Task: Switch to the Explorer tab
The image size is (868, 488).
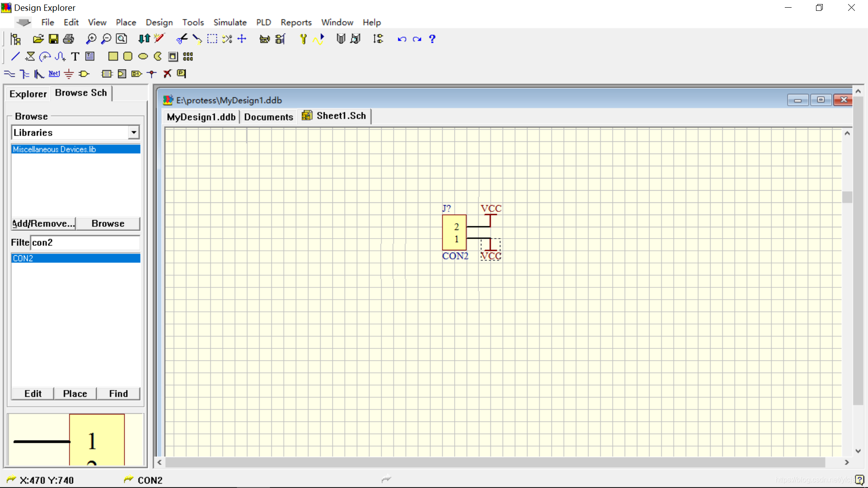Action: [x=28, y=94]
